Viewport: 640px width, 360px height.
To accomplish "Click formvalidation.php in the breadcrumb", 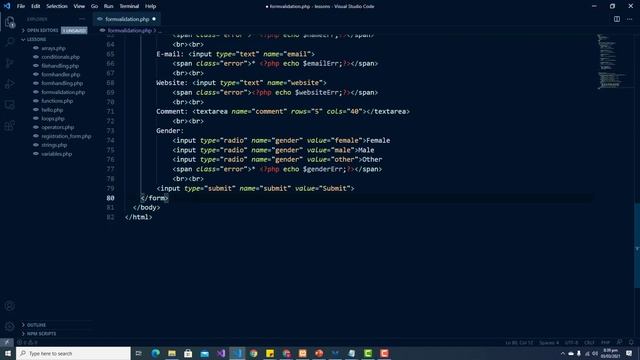I will coord(130,30).
